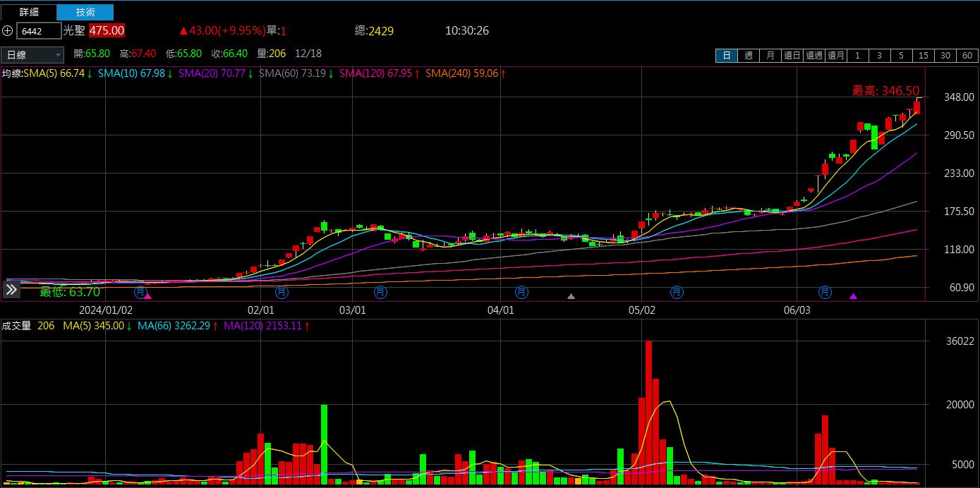Click the 月 marker icon near 04/01
The image size is (980, 488).
[521, 291]
